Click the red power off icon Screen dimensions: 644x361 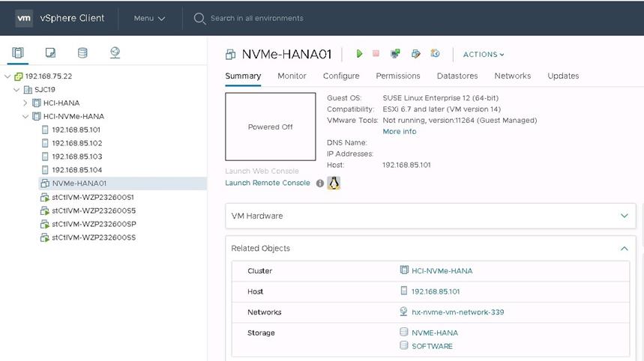pyautogui.click(x=376, y=53)
